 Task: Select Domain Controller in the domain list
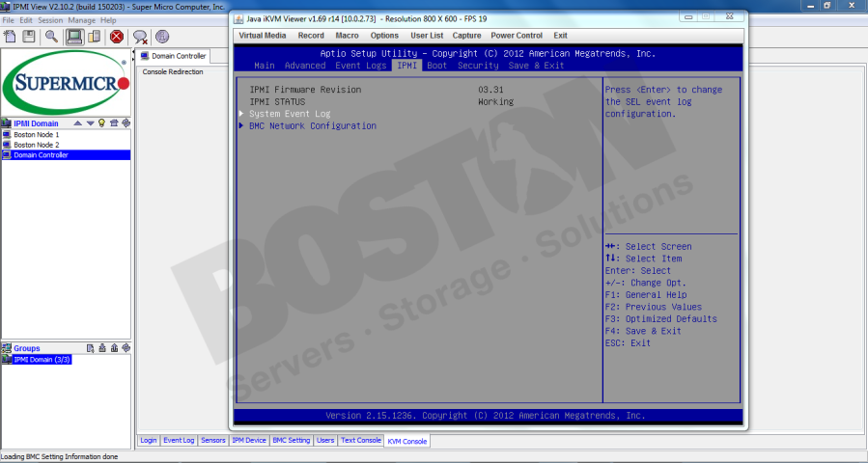click(66, 155)
